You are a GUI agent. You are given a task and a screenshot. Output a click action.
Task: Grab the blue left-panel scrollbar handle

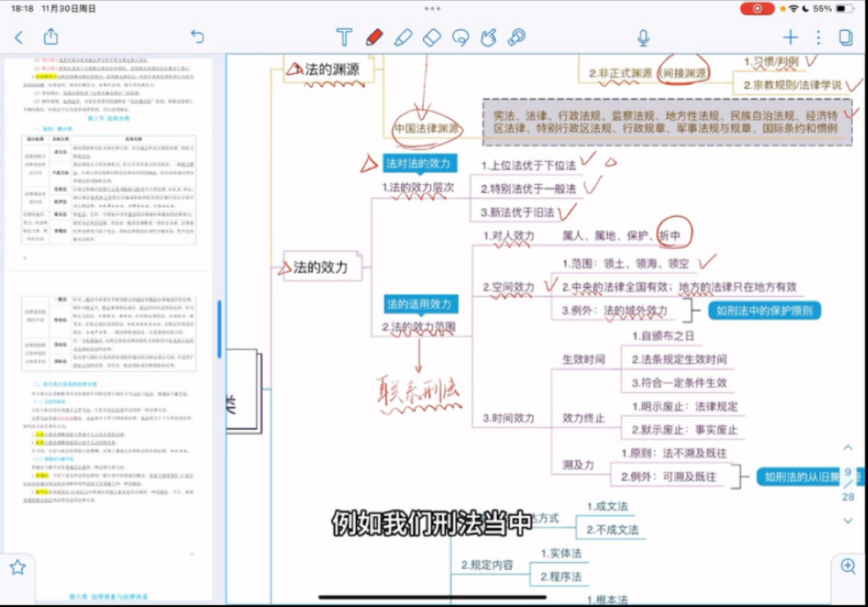(x=219, y=329)
